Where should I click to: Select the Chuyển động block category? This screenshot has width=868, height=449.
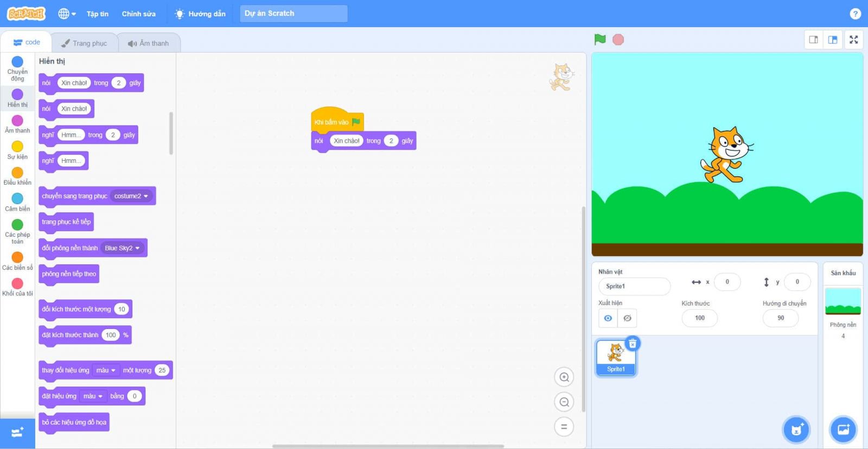coord(17,69)
